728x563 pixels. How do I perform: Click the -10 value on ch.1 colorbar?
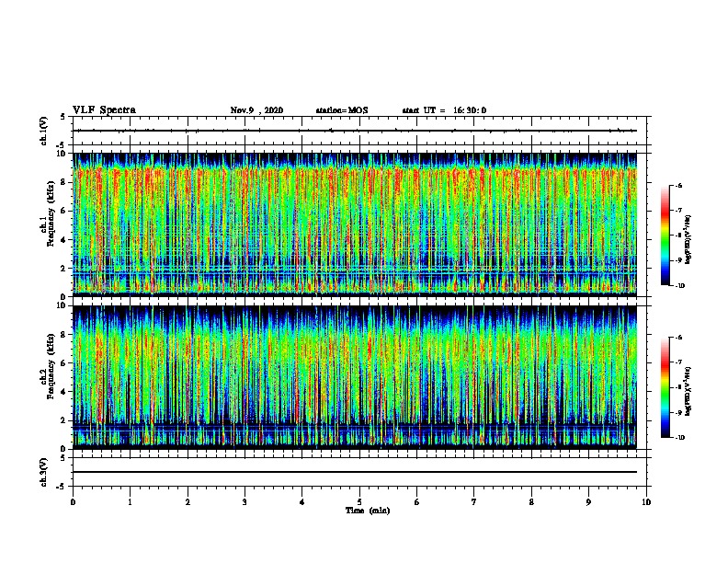pyautogui.click(x=679, y=285)
